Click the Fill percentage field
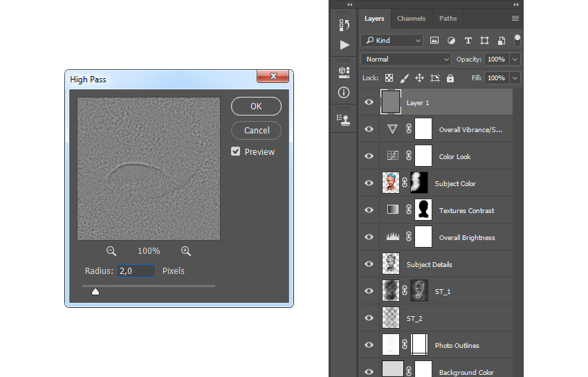 point(497,78)
